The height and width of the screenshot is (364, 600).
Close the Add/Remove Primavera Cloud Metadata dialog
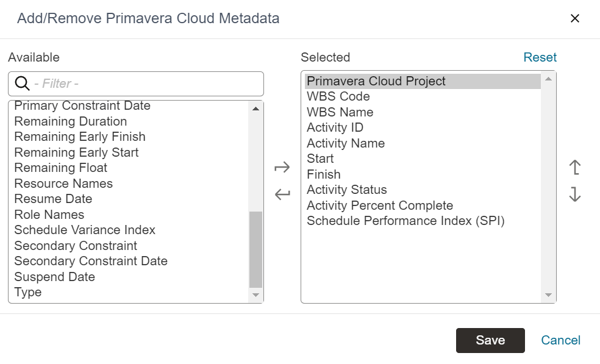pyautogui.click(x=575, y=18)
